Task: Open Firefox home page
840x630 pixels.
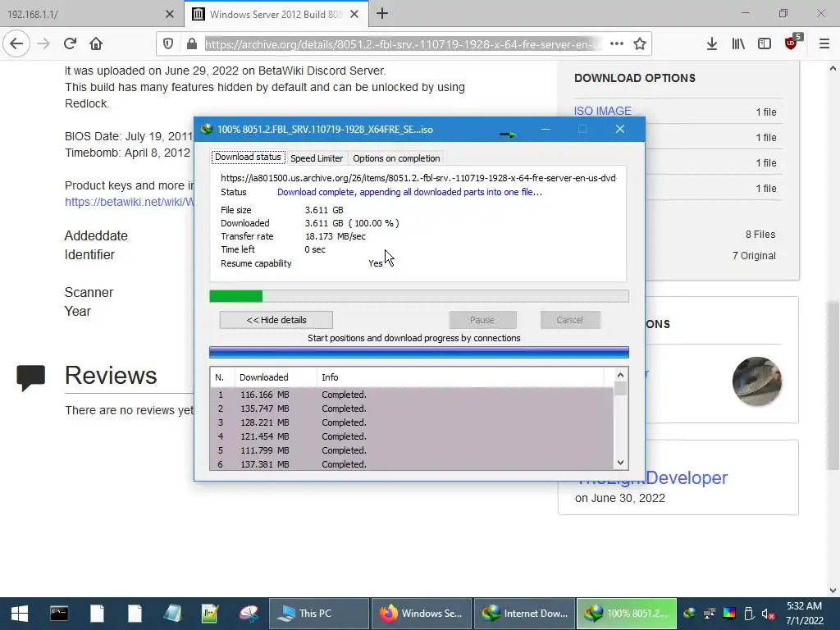Action: click(x=96, y=44)
